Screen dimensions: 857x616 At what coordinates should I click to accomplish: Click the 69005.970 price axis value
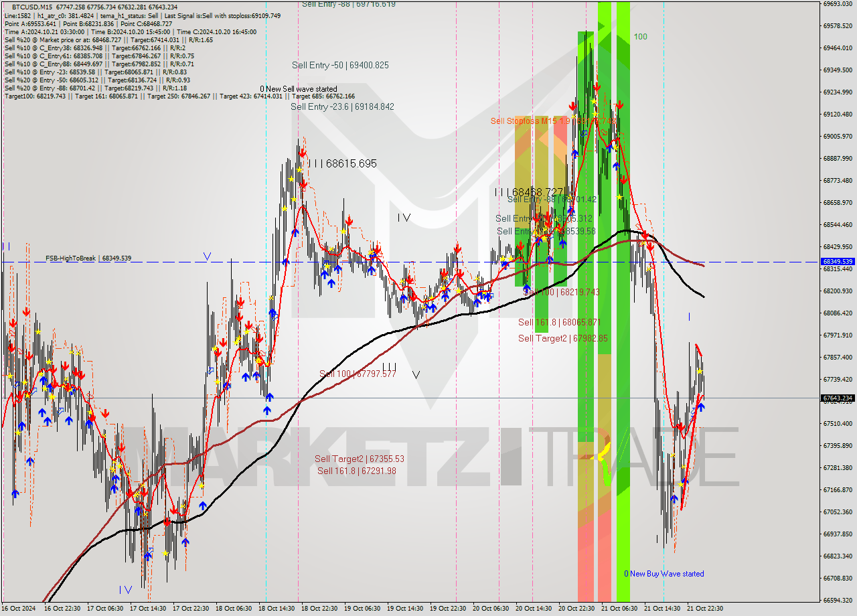[x=838, y=137]
